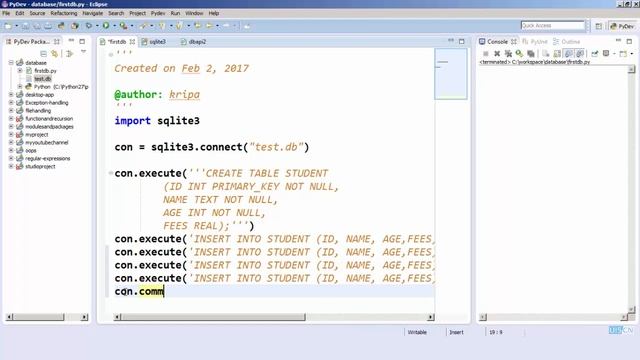Close the firstdb editor tab

(132, 42)
